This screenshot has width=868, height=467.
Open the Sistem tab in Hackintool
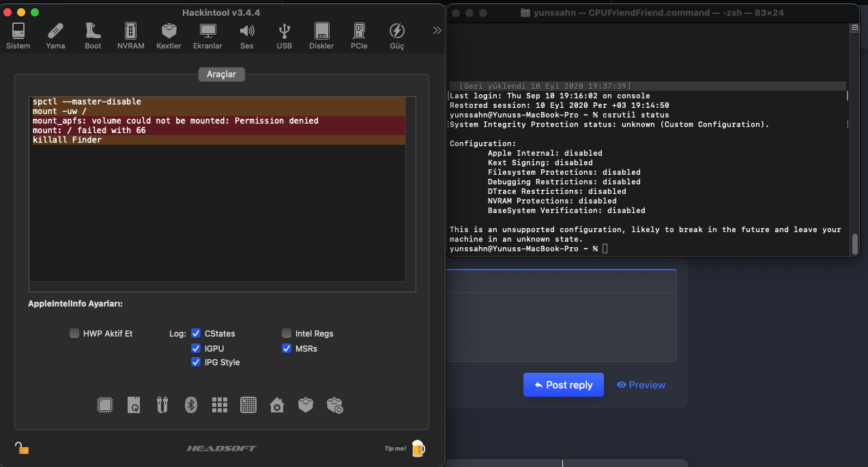[18, 36]
